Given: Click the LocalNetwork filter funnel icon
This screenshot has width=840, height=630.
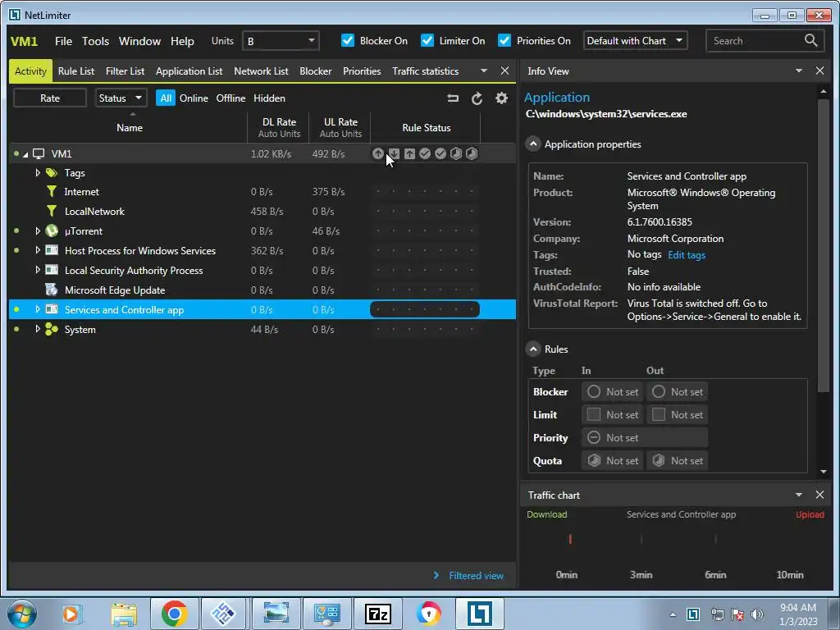Looking at the screenshot, I should 52,211.
